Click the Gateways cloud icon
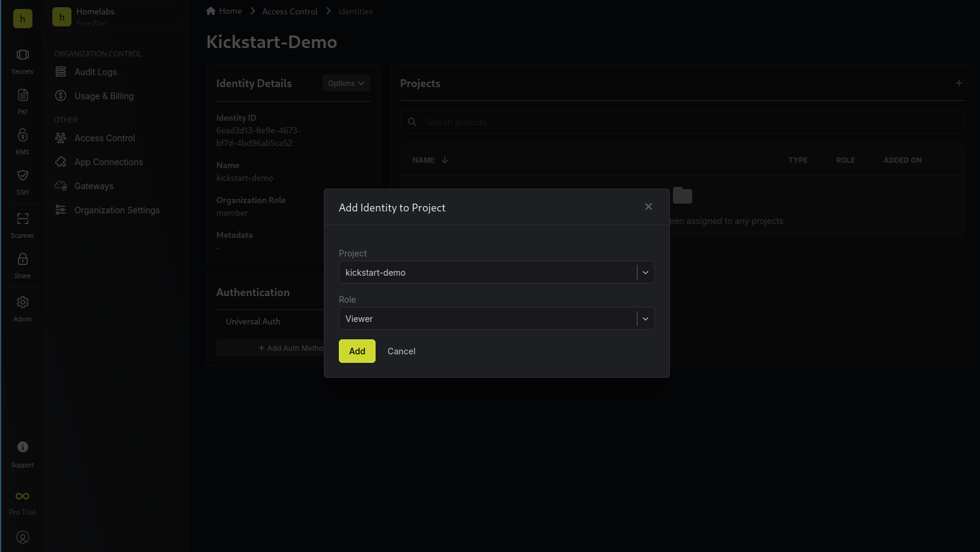The height and width of the screenshot is (552, 980). 61,186
